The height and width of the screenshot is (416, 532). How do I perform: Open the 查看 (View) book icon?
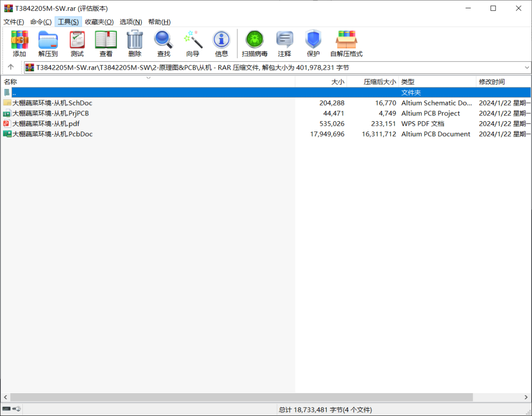[106, 43]
